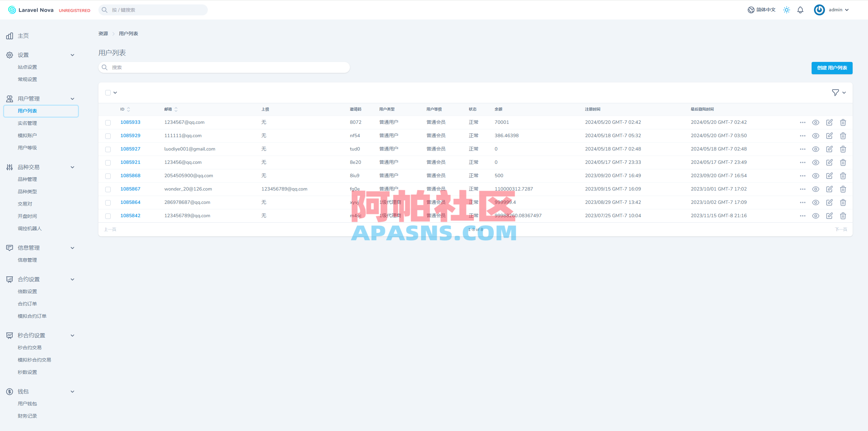Check the row checkbox for user 1085842
The height and width of the screenshot is (431, 868).
(108, 216)
